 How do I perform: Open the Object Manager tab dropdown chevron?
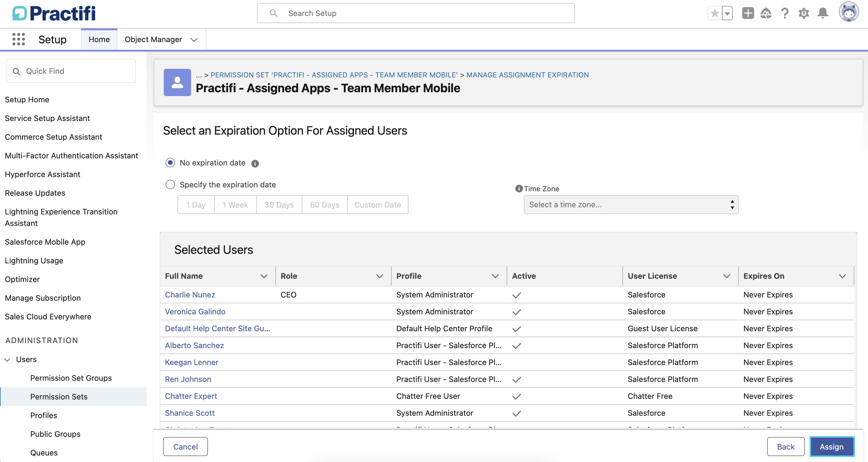click(194, 40)
